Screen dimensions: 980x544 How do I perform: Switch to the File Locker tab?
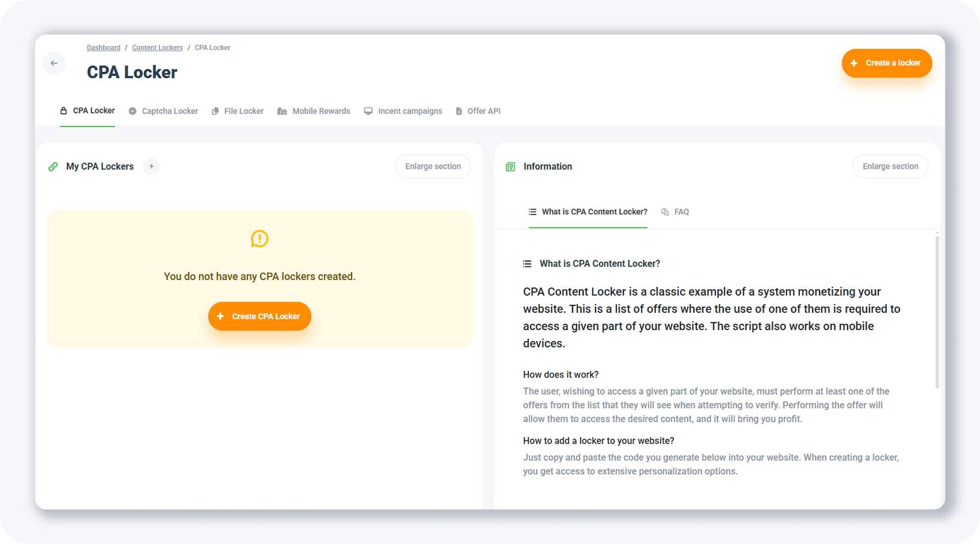(x=238, y=111)
